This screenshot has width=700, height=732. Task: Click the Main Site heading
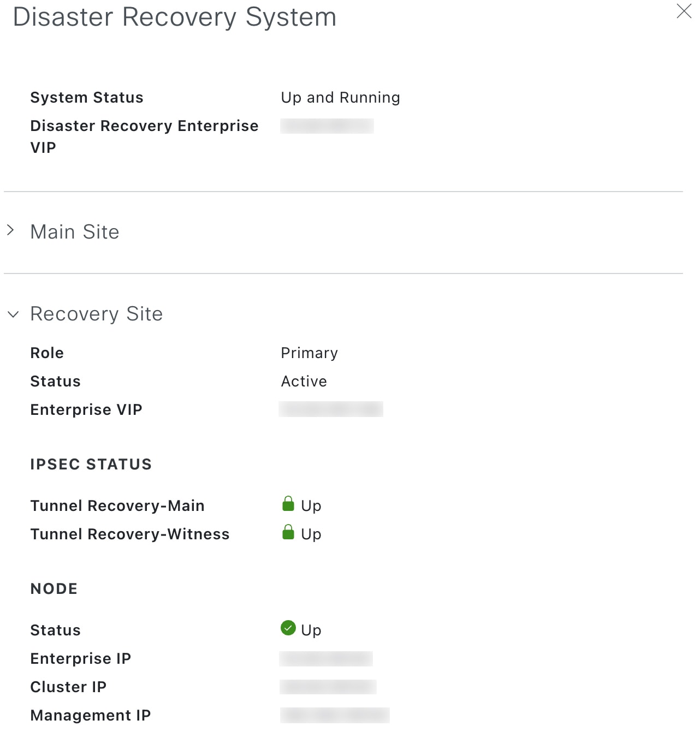point(75,232)
